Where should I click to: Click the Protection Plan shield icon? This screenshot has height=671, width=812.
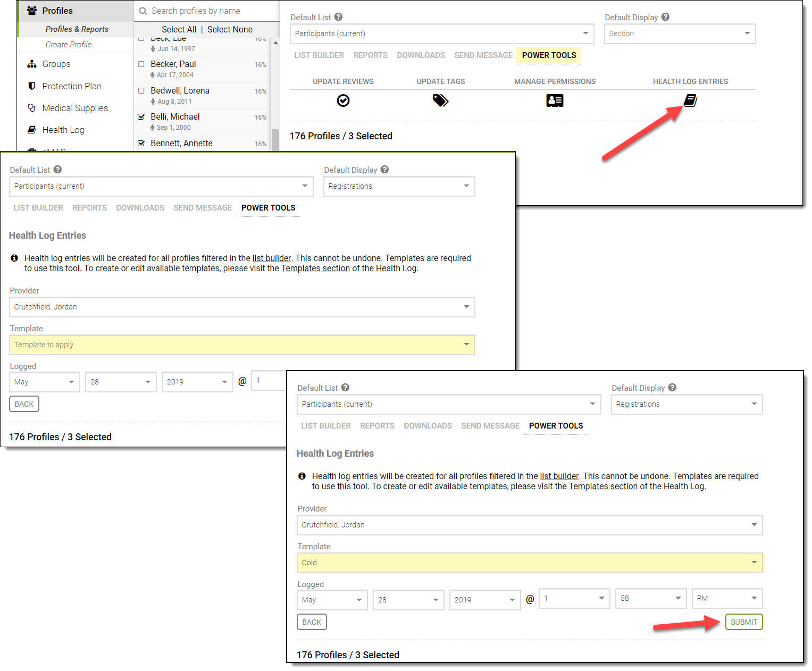click(x=32, y=86)
